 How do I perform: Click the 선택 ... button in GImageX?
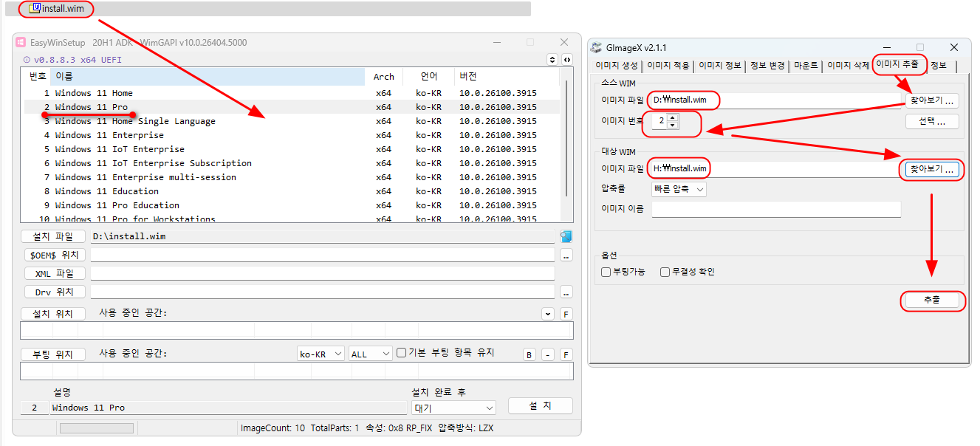pyautogui.click(x=932, y=122)
